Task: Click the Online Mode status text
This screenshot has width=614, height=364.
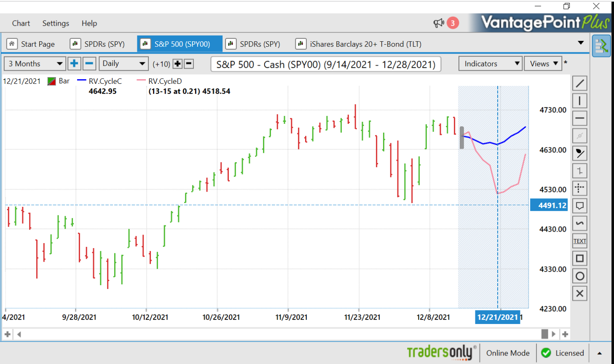Action: click(x=508, y=353)
